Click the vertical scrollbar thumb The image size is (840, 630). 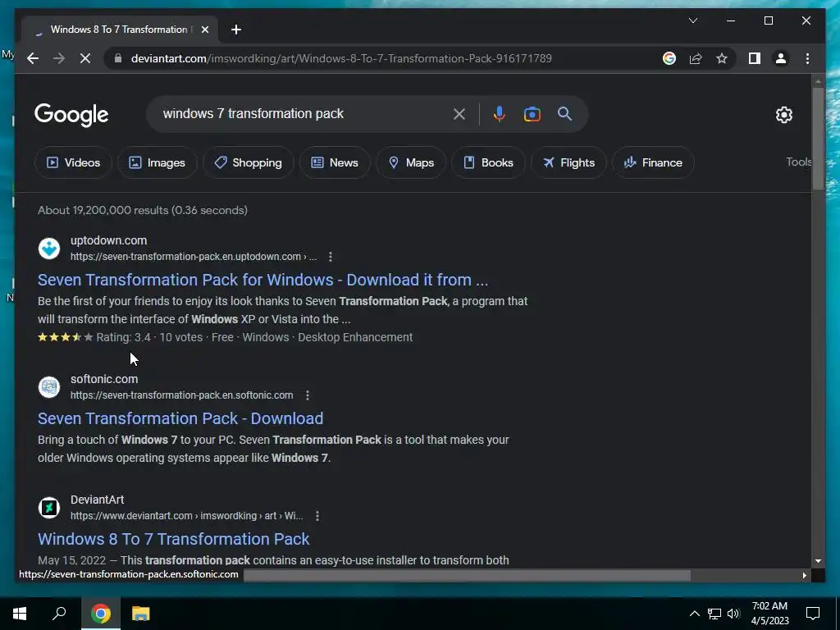(818, 138)
